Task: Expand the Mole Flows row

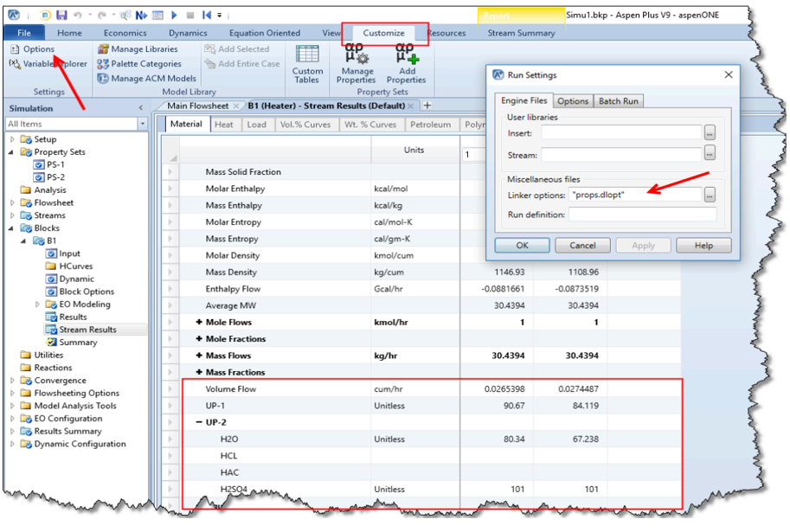Action: tap(198, 322)
